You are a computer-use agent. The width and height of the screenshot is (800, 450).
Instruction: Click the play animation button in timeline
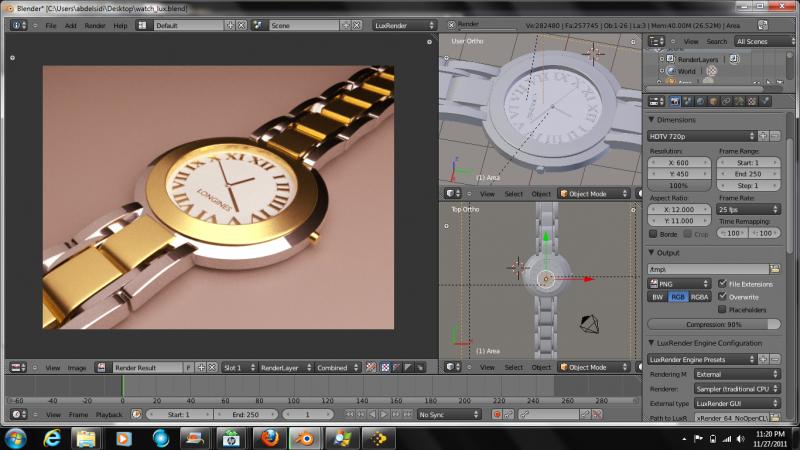pyautogui.click(x=384, y=415)
